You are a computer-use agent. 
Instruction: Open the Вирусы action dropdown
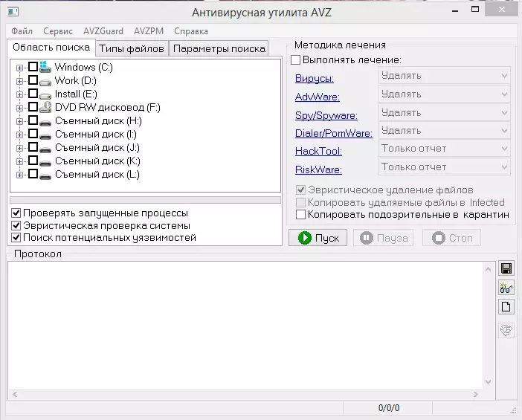445,76
